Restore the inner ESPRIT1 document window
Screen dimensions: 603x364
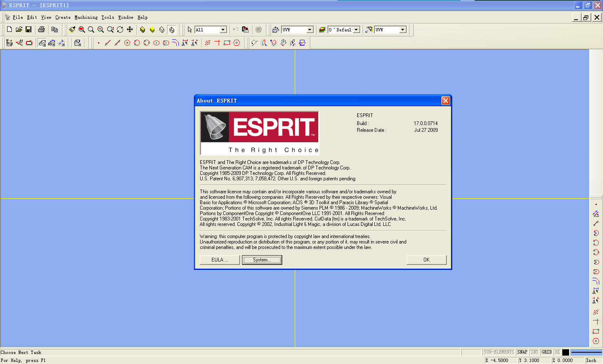586,17
